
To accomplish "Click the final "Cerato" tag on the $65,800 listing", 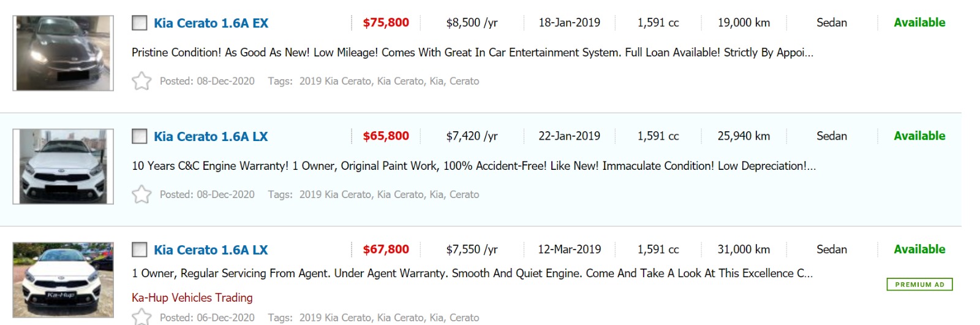I will pyautogui.click(x=464, y=194).
